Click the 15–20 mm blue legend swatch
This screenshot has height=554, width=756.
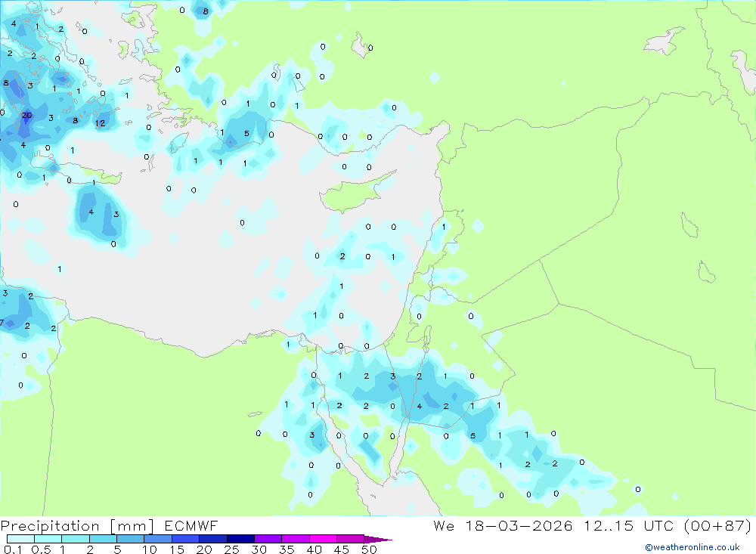coord(185,539)
